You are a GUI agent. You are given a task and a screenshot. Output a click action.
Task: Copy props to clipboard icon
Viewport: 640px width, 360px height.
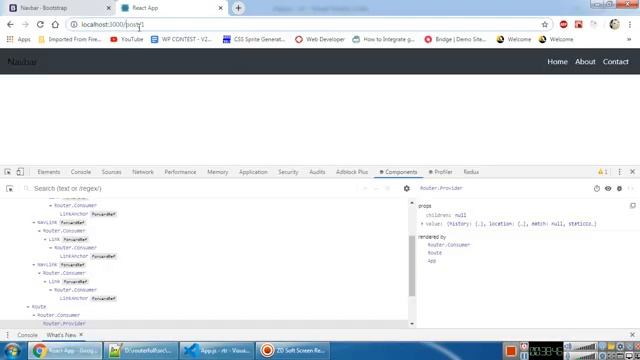633,206
